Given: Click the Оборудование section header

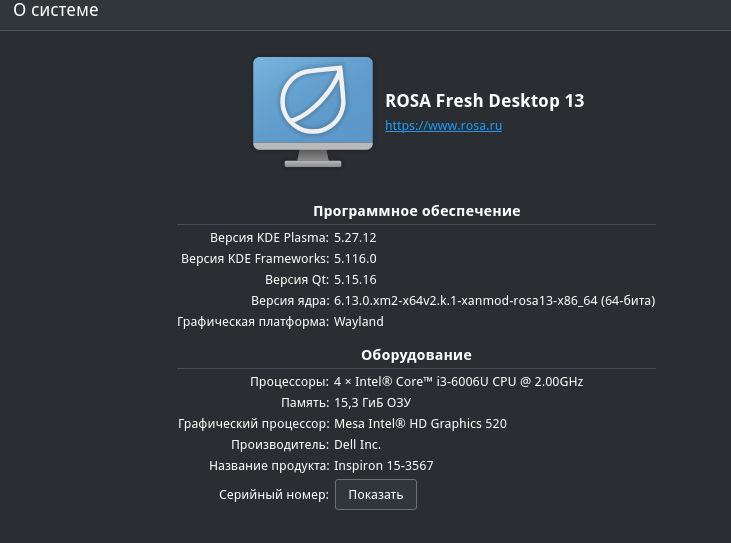Looking at the screenshot, I should click(x=416, y=355).
